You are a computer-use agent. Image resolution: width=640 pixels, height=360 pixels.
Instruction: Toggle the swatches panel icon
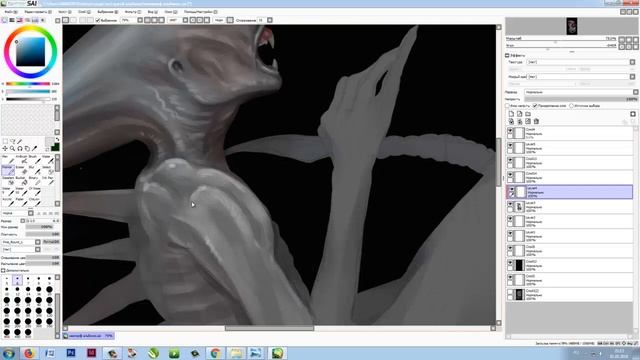35,20
